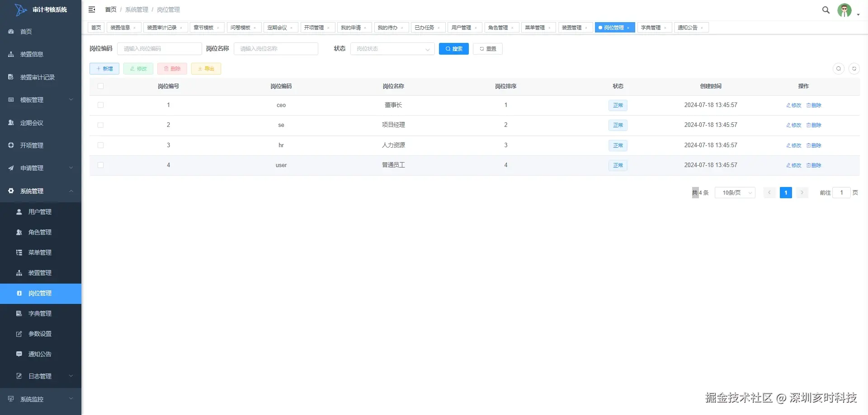Screen dimensions: 868x415
Task: Click the 首页 breadcrumb link
Action: (x=111, y=9)
